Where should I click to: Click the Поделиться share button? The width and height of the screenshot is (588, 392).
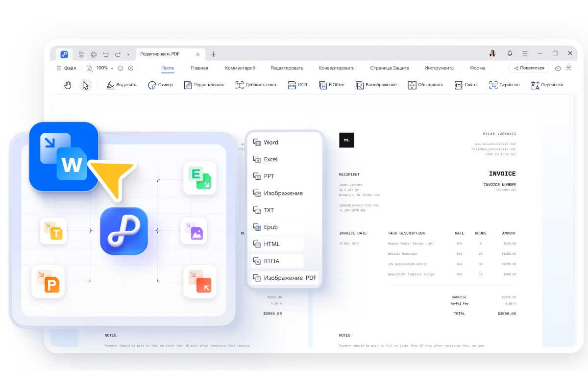[x=529, y=68]
